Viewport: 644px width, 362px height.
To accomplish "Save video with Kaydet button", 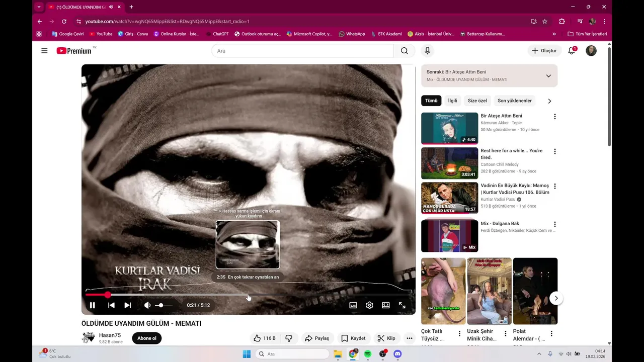I will 353,338.
